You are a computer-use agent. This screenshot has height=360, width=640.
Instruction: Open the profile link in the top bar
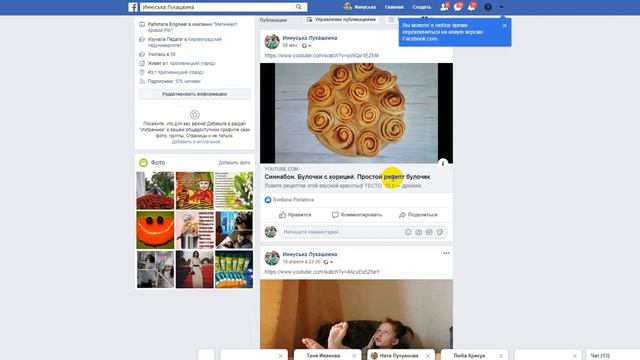coord(360,7)
